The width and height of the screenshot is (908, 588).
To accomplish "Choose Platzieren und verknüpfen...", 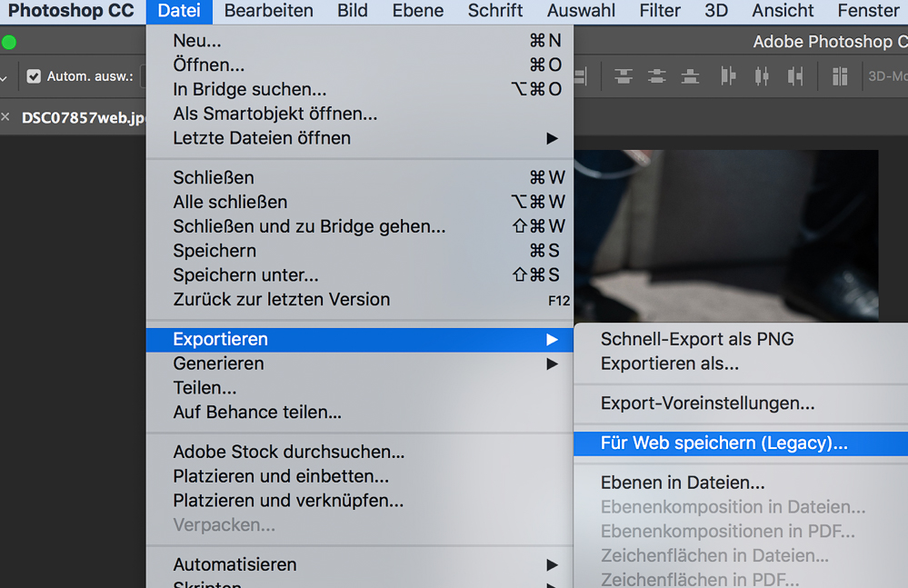I will pyautogui.click(x=360, y=500).
